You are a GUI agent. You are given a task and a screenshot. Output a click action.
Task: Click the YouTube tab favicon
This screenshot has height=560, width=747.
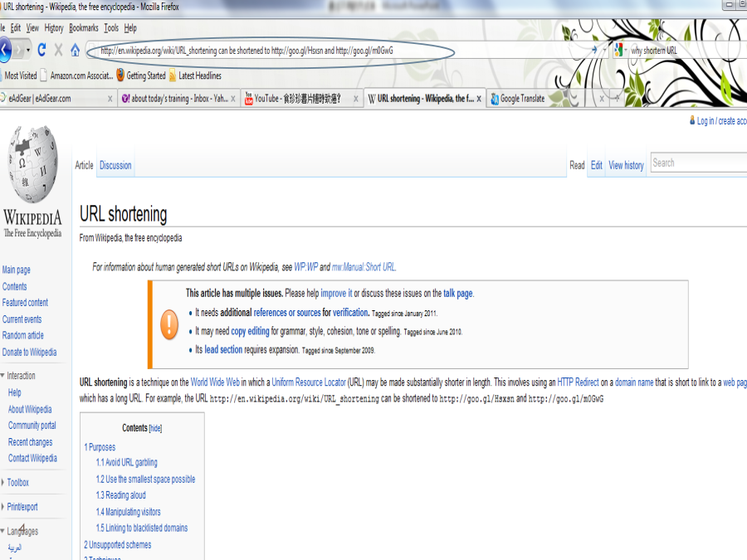[x=248, y=99]
